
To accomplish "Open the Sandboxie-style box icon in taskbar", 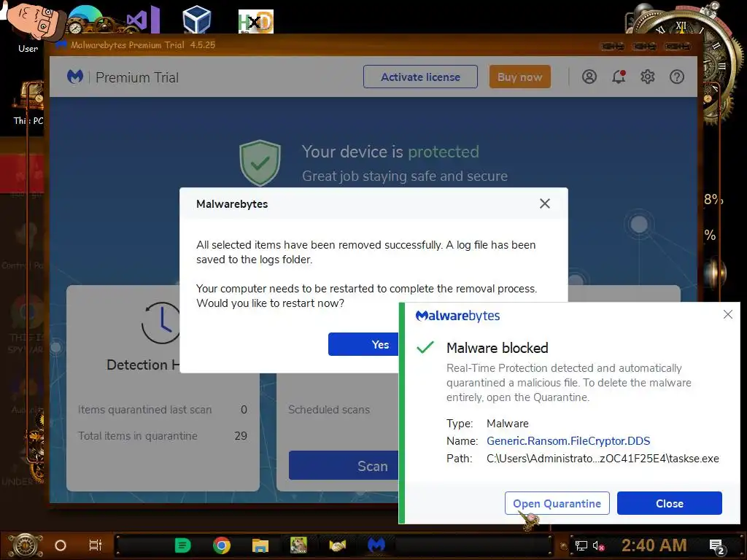I will coord(298,545).
